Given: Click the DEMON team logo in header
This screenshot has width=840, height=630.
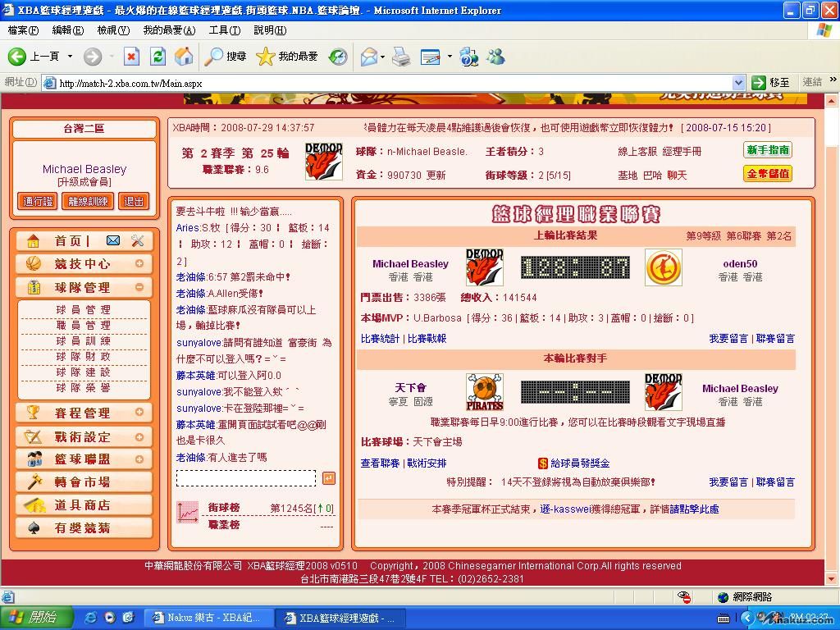Looking at the screenshot, I should (x=323, y=162).
